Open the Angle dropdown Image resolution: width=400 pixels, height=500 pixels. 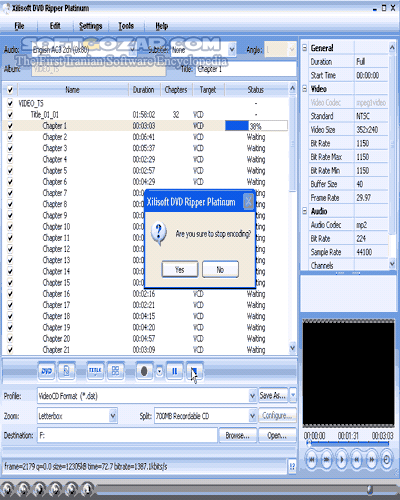tap(292, 50)
